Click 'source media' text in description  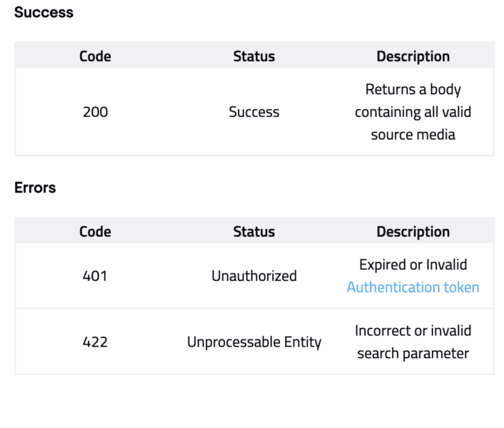pos(413,134)
